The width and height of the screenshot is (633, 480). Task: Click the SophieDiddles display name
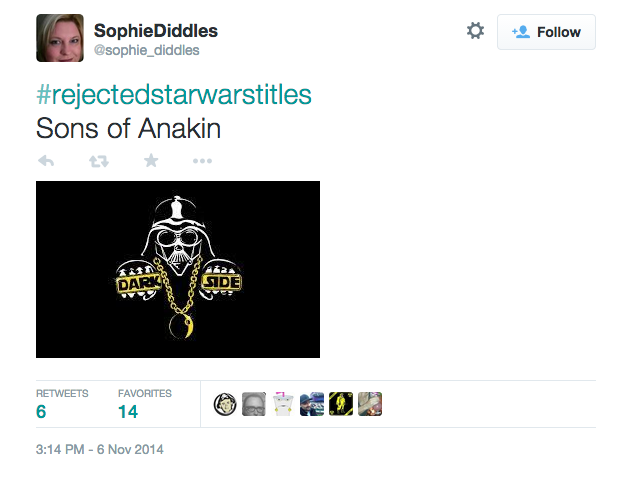click(156, 31)
